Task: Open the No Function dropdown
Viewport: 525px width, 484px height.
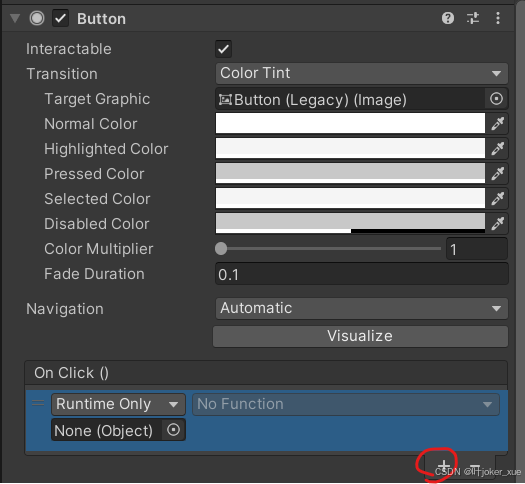Action: coord(346,404)
